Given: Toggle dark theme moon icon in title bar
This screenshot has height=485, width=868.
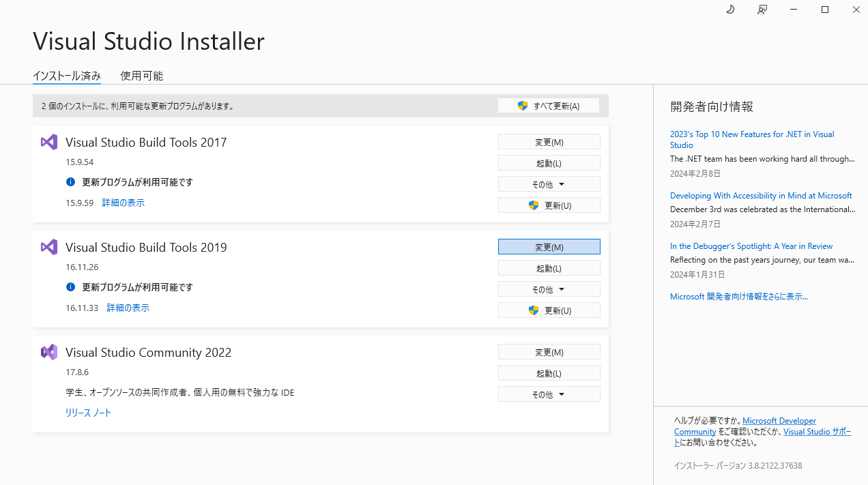Looking at the screenshot, I should pos(729,10).
